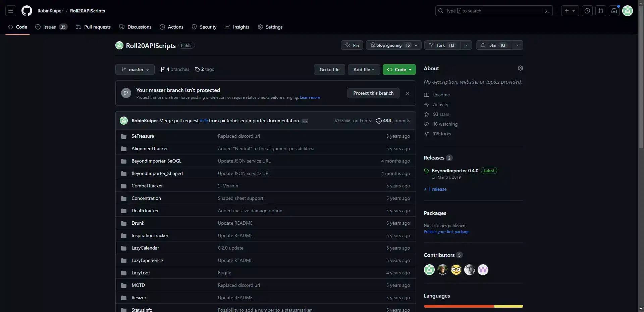
Task: Click the Drunk folder icon
Action: click(x=124, y=223)
